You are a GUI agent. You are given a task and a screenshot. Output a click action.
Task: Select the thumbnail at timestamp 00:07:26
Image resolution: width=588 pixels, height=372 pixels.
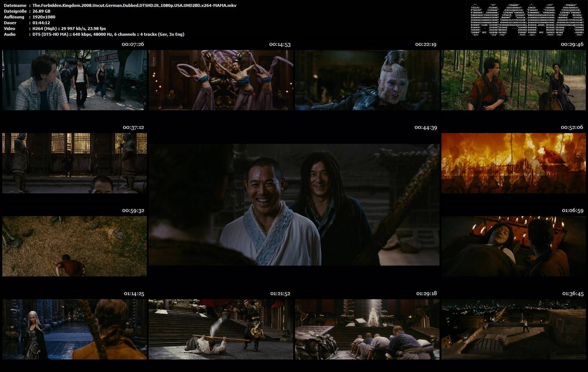click(75, 80)
